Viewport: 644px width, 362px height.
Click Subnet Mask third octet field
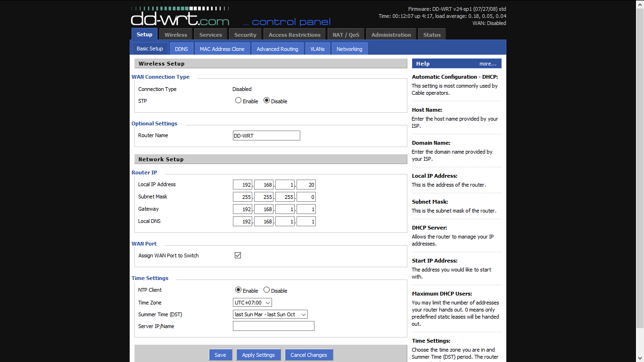(x=285, y=197)
